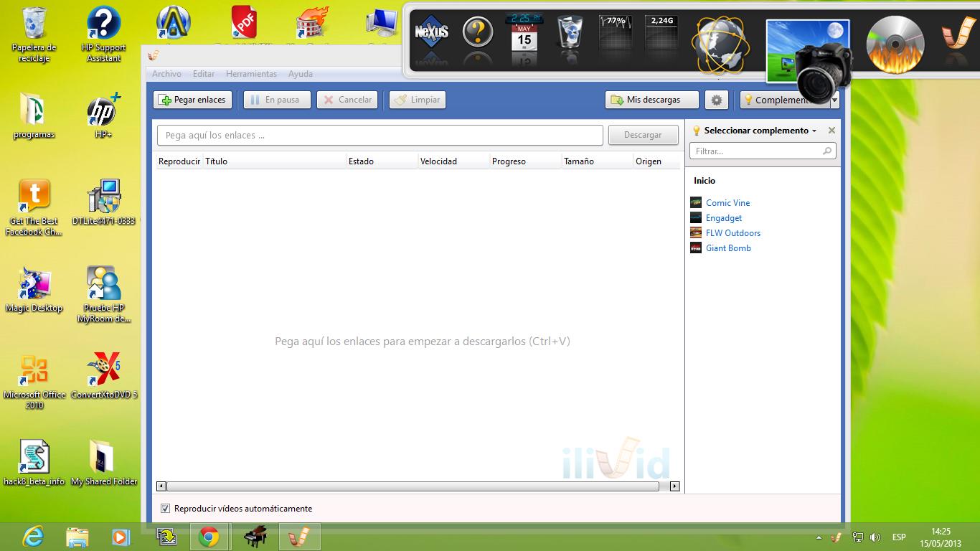The height and width of the screenshot is (551, 980).
Task: Click the burning disc dock icon
Action: coord(895,44)
